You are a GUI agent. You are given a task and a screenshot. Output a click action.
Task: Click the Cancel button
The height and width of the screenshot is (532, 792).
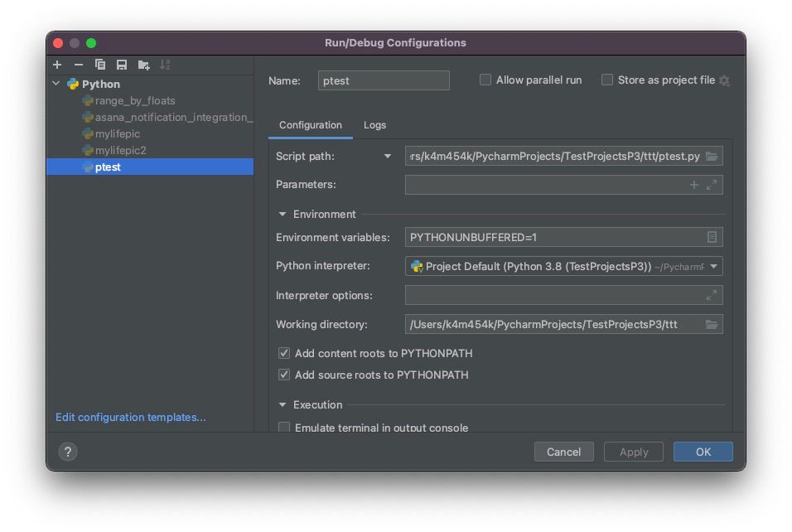point(563,452)
